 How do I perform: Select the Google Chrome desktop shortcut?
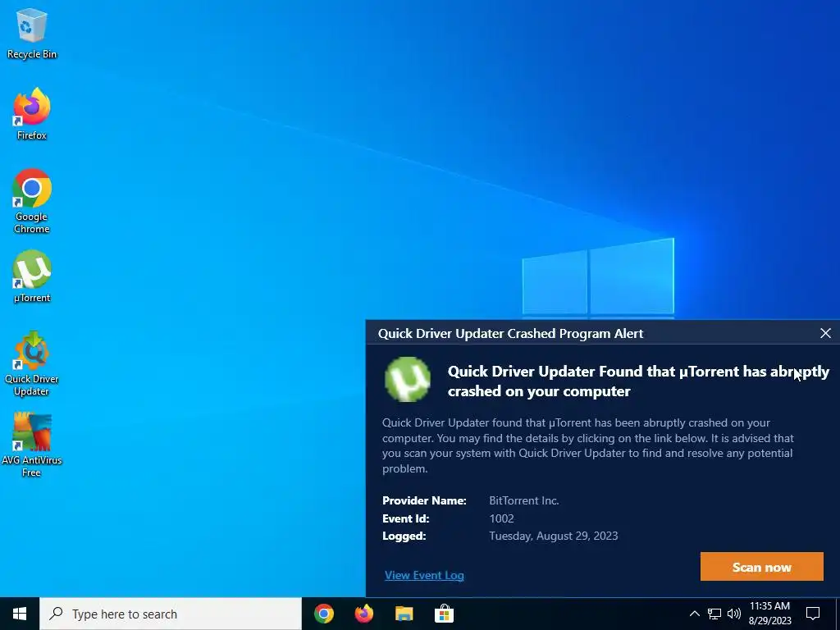tap(32, 200)
